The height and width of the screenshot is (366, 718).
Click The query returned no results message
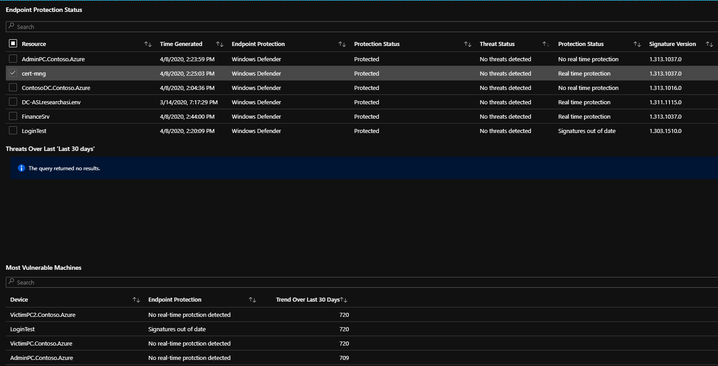click(64, 168)
